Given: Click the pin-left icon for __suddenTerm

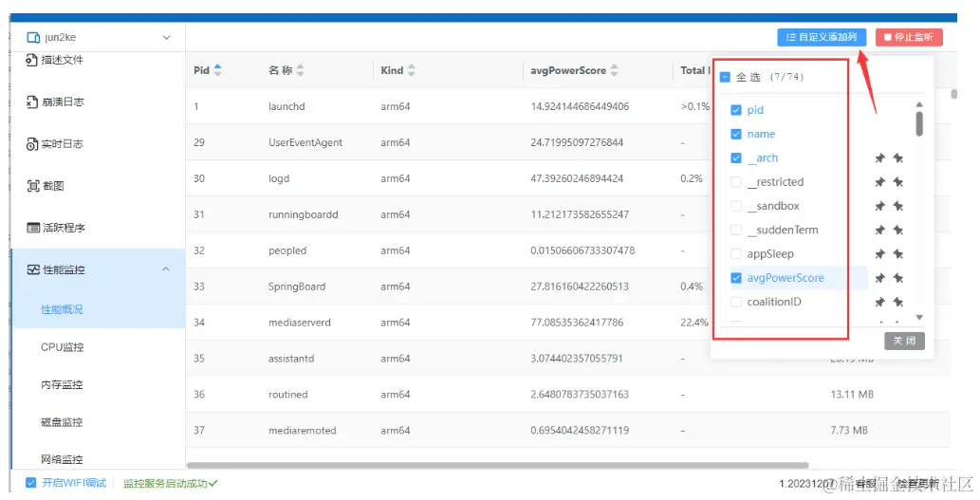Looking at the screenshot, I should 880,230.
